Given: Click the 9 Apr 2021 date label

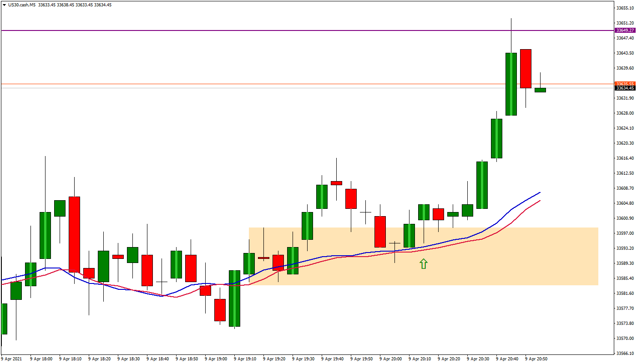Looking at the screenshot, I should point(12,359).
